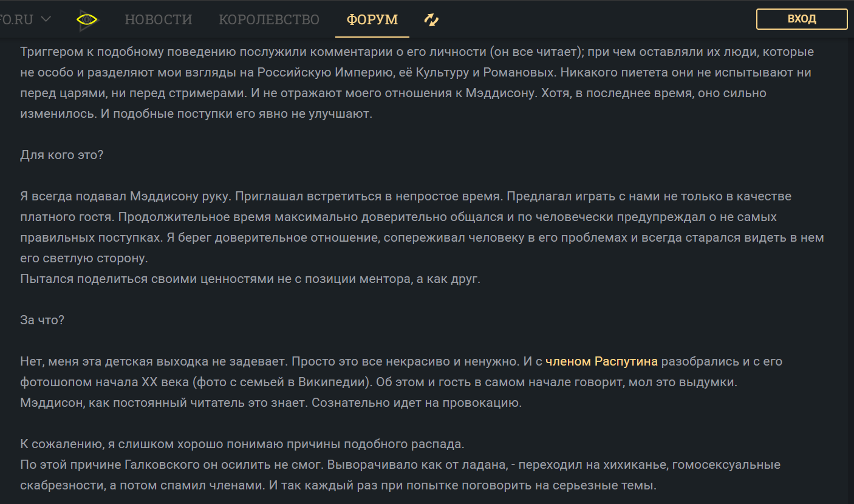
Task: Click the sentence 'Мэддисон, как постоянный читатель'
Action: point(271,403)
